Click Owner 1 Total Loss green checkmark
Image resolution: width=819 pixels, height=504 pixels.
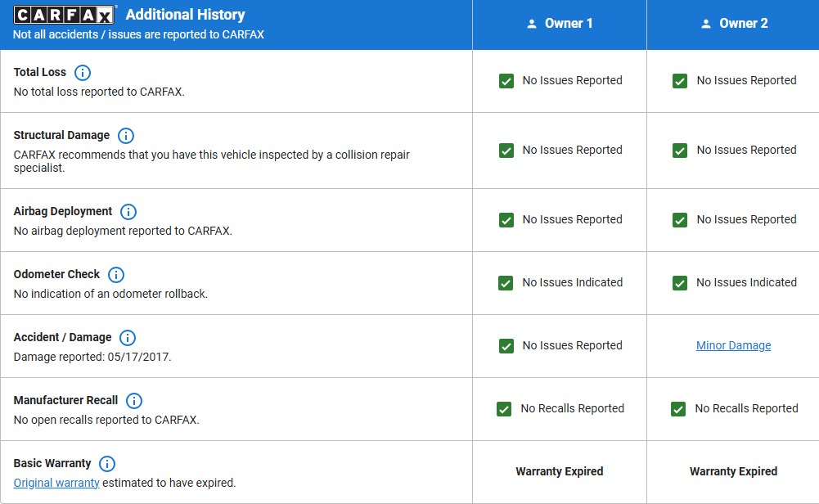(x=506, y=81)
